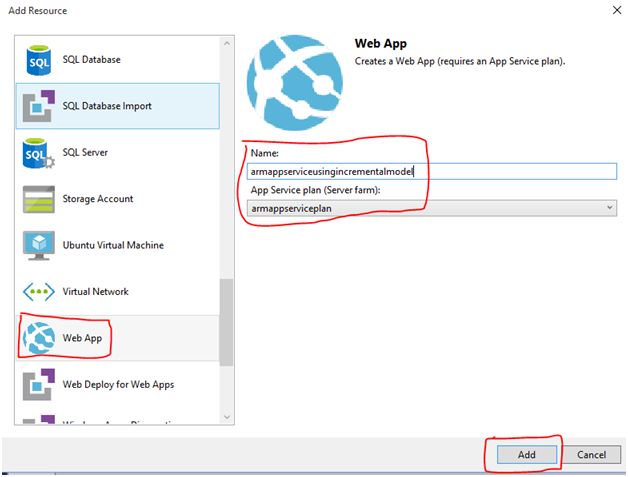
Task: Click the SQL Database Import icon
Action: pyautogui.click(x=38, y=106)
